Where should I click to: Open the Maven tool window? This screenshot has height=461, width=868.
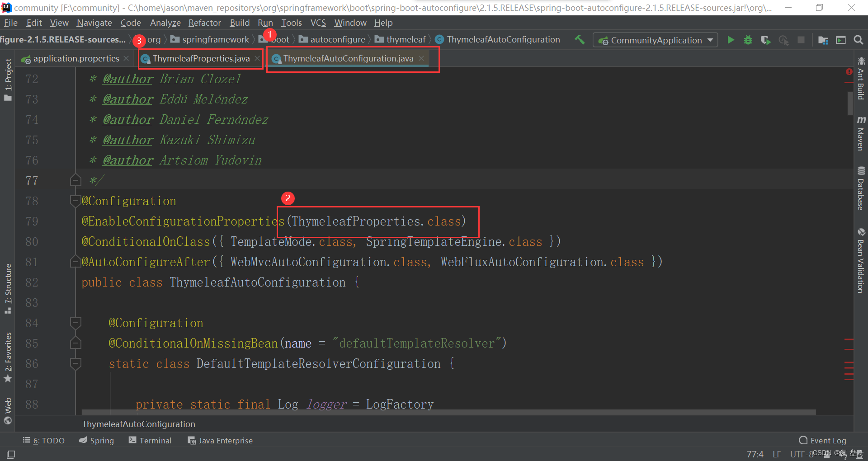[861, 133]
